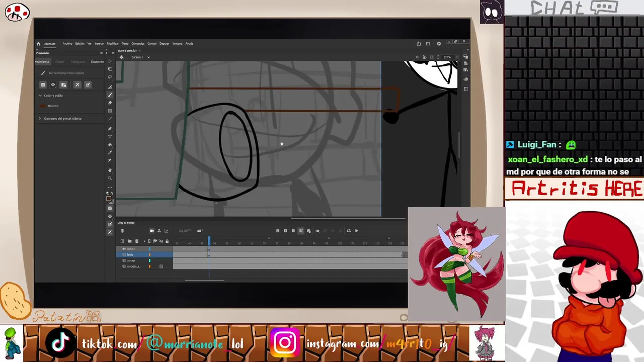Add a new layer in timeline
Image resolution: width=644 pixels, height=362 pixels.
point(122,241)
